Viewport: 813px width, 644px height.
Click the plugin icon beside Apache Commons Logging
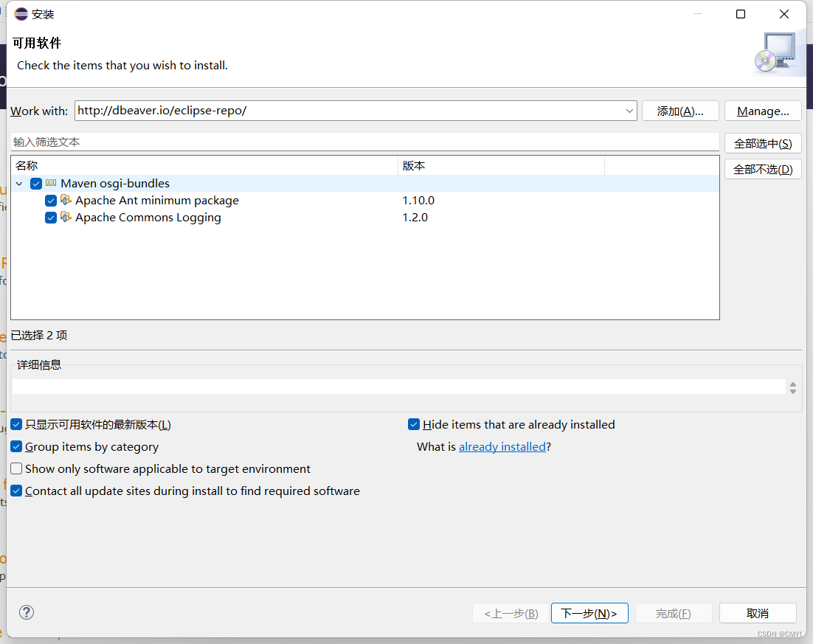(x=66, y=217)
